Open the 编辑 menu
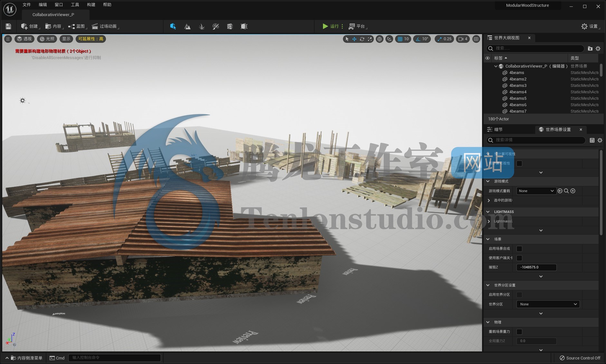The height and width of the screenshot is (364, 606). 43,5
